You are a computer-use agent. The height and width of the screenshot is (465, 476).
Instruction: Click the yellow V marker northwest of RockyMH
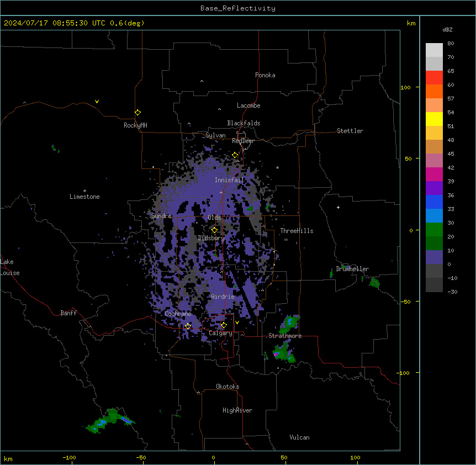(97, 102)
